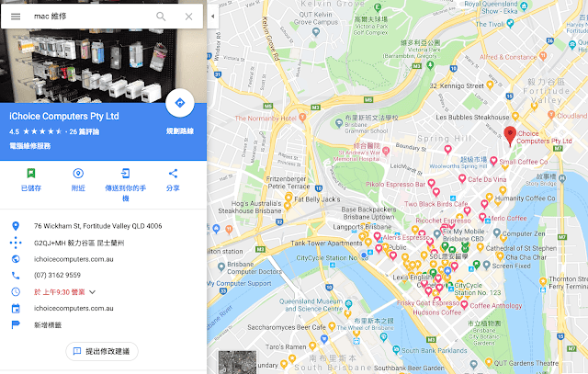Open the hamburger main menu
This screenshot has width=588, height=374.
pos(16,17)
